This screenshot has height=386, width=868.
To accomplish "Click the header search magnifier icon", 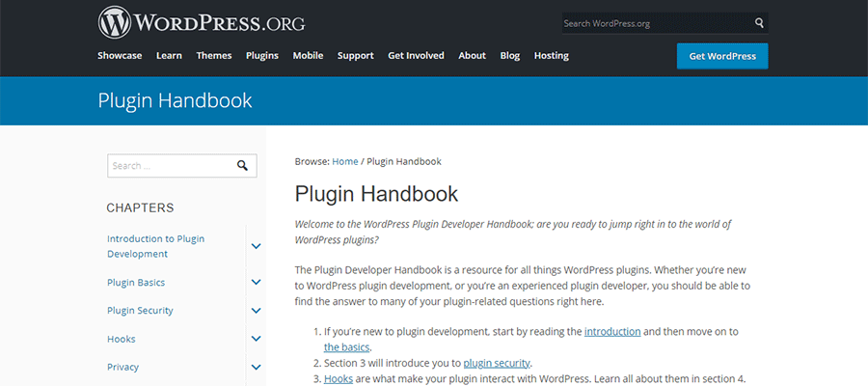I will (759, 23).
